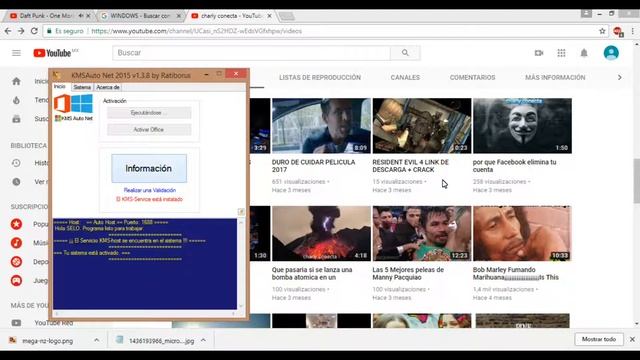This screenshot has height=360, width=640.
Task: Select Sistema tab in KMSAuto
Action: coord(82,87)
